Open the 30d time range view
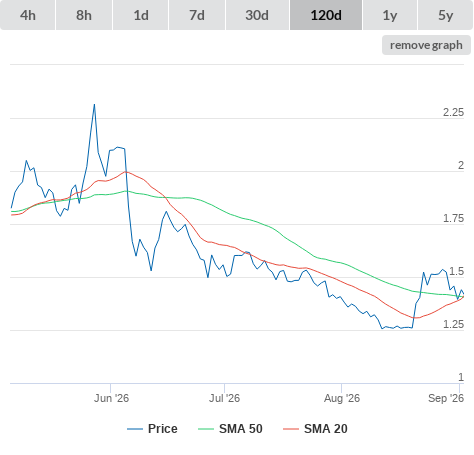 pos(257,15)
